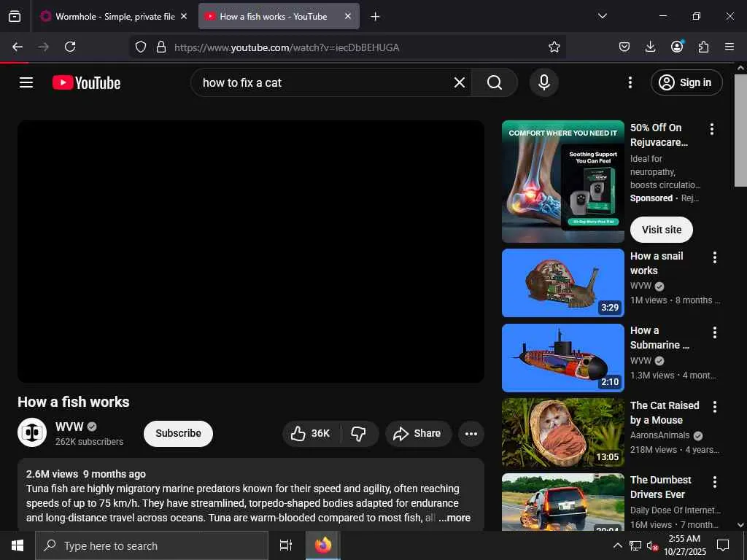Reload the current page

(x=70, y=47)
